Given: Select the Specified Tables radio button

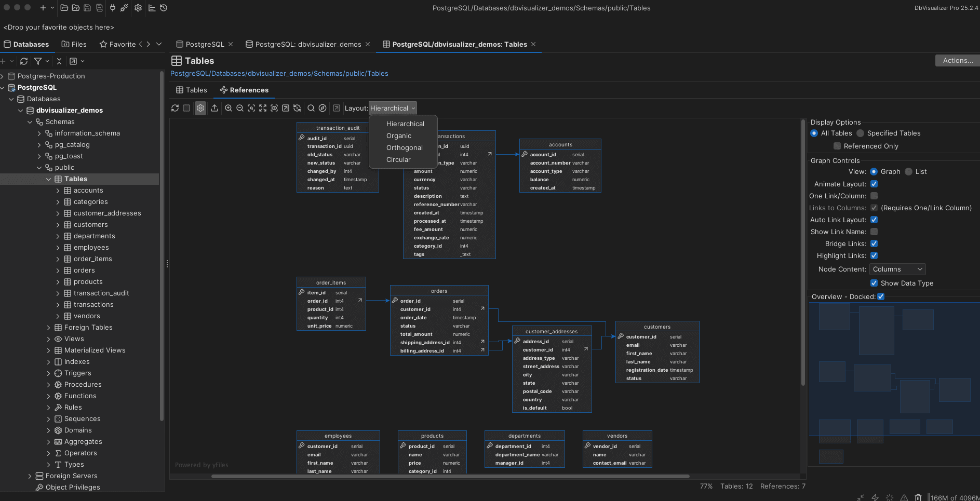Looking at the screenshot, I should pos(860,133).
